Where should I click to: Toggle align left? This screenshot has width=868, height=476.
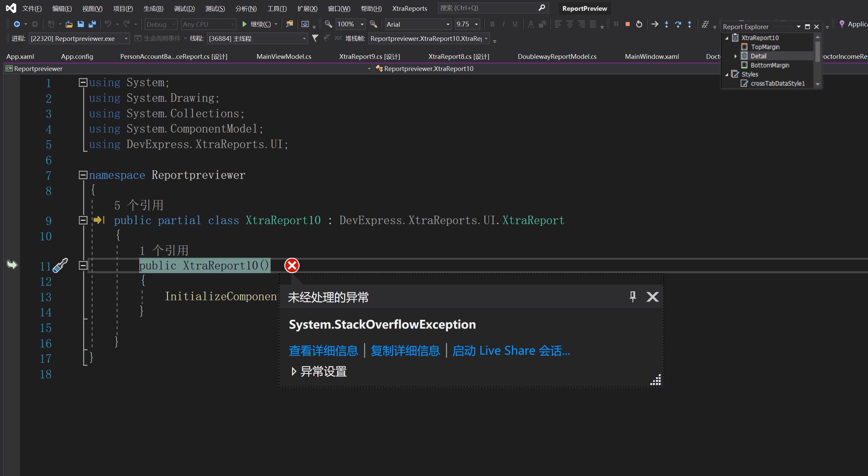[558, 24]
